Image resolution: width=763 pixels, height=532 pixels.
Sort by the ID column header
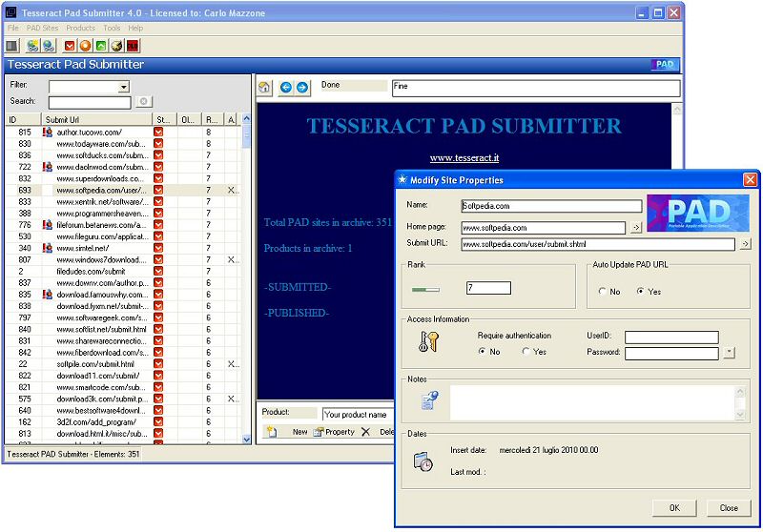23,119
